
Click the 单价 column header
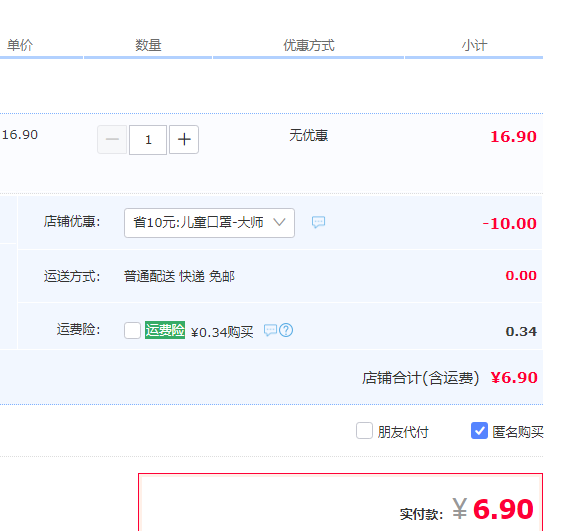click(20, 45)
